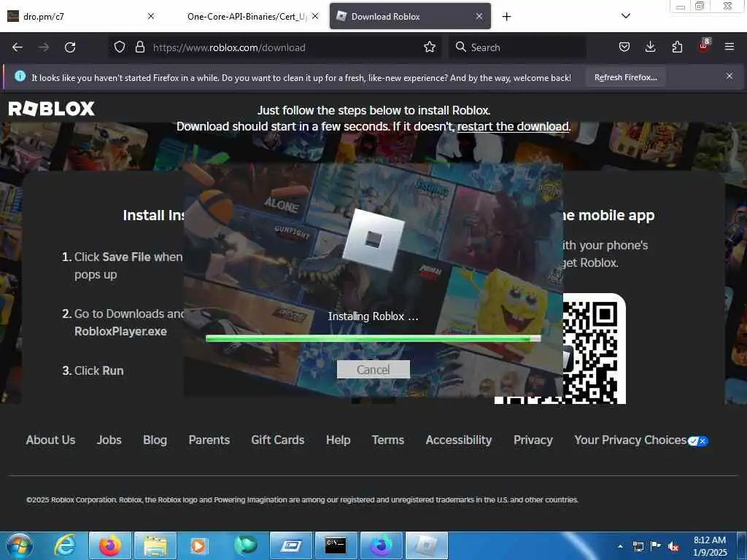
Task: Open the Firefox hamburger menu
Action: point(729,47)
